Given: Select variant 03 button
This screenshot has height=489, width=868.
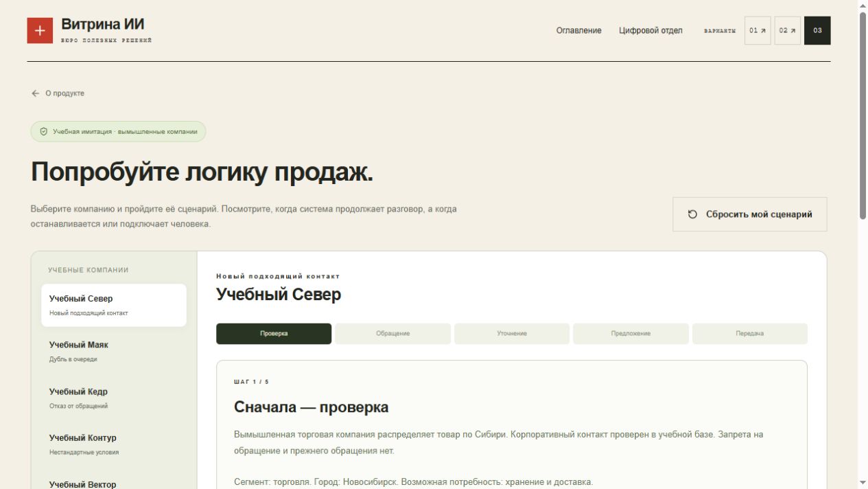Looking at the screenshot, I should click(817, 31).
